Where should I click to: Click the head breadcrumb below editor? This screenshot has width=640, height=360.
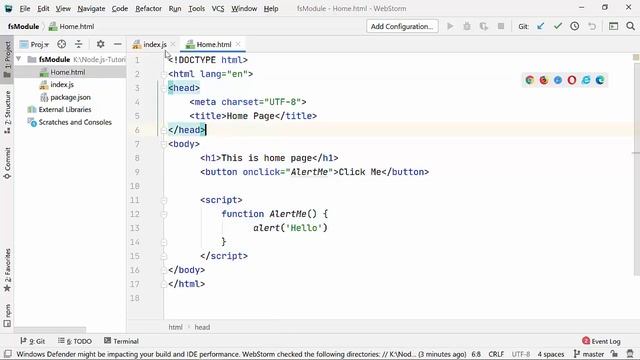[202, 327]
